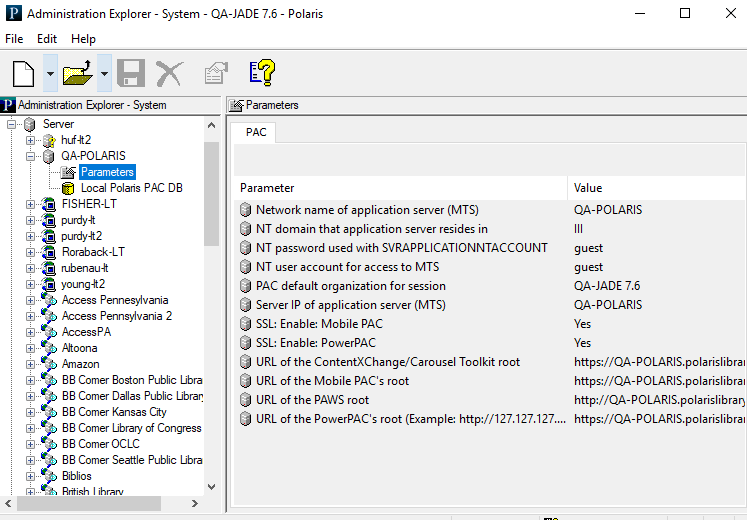Sort by the Parameter column header
The width and height of the screenshot is (747, 520).
pyautogui.click(x=400, y=188)
